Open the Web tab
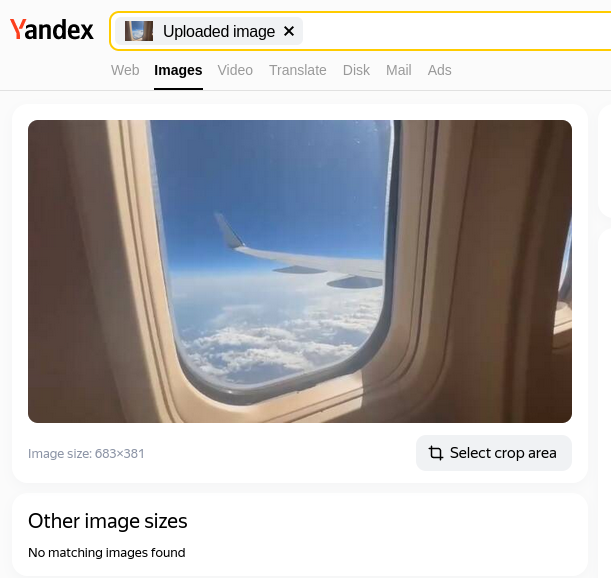Screen dimensions: 611x578 (125, 70)
